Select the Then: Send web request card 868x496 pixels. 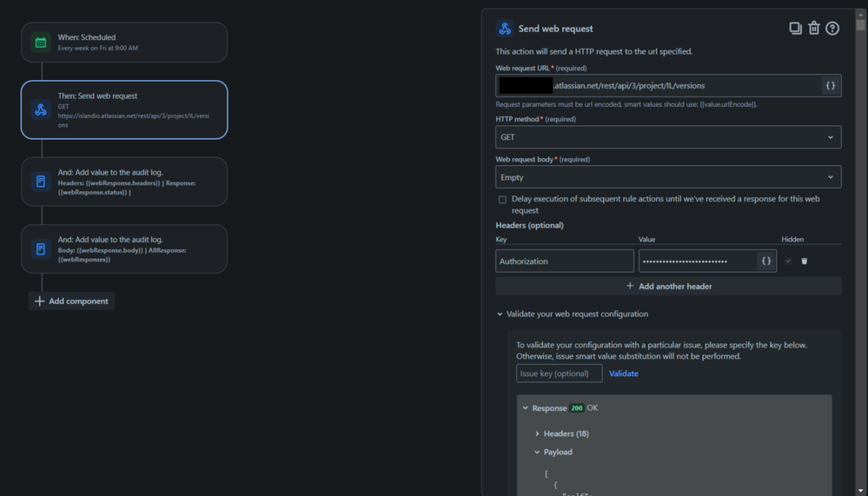click(x=124, y=109)
